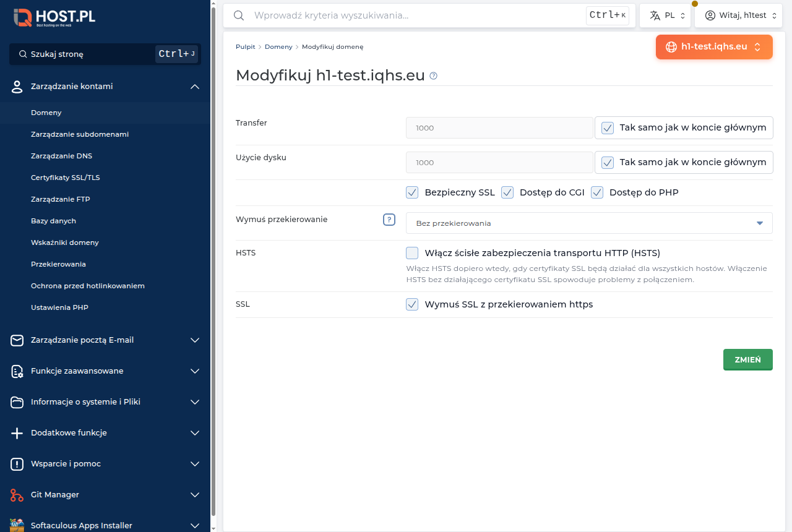Follow the Domeny breadcrumb link
This screenshot has width=792, height=532.
point(278,47)
